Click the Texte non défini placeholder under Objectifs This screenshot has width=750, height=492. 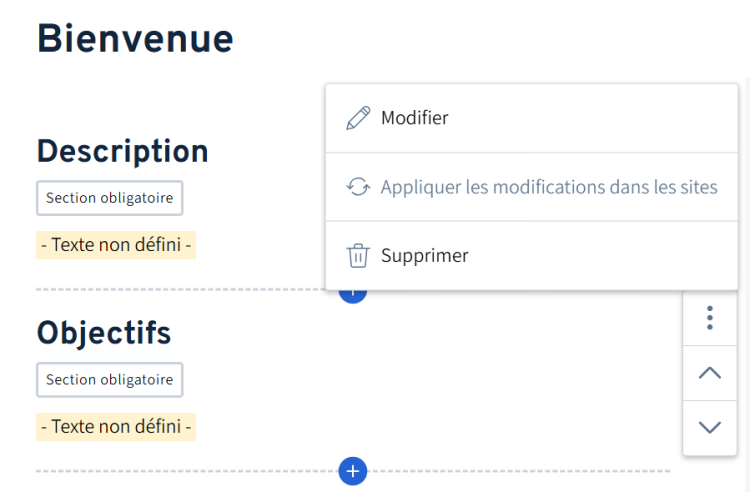click(115, 427)
